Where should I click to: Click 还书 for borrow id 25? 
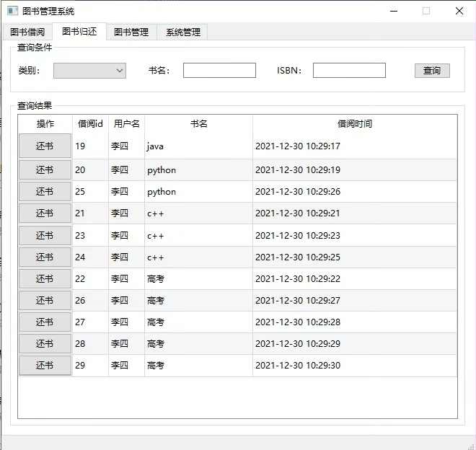[x=45, y=192]
